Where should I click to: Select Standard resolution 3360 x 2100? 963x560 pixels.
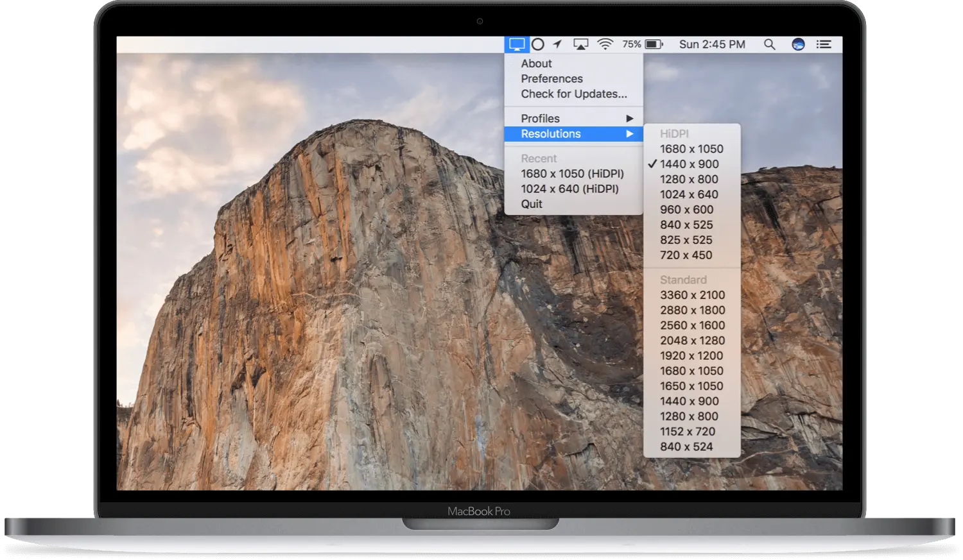692,295
